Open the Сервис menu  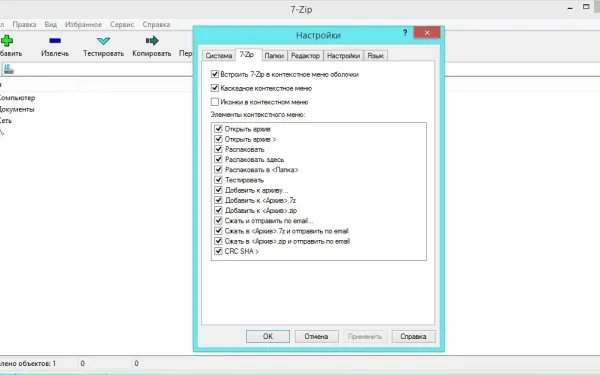click(x=122, y=24)
